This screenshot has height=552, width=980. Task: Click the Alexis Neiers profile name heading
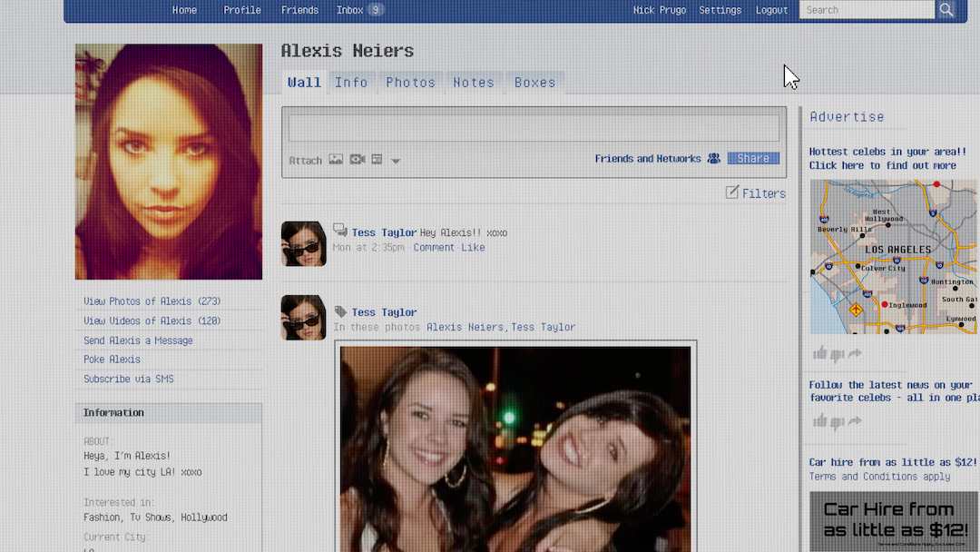pos(347,51)
